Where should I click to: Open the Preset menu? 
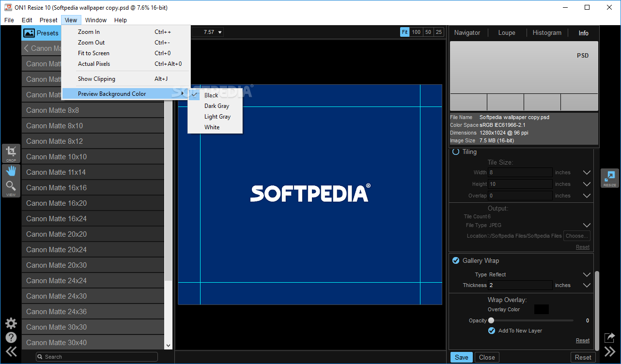point(48,20)
